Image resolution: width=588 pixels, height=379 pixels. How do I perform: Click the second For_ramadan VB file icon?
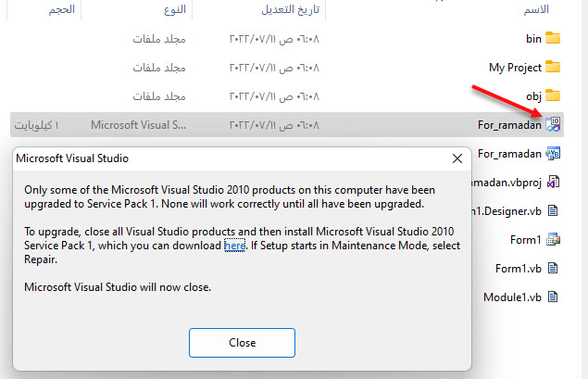[553, 153]
